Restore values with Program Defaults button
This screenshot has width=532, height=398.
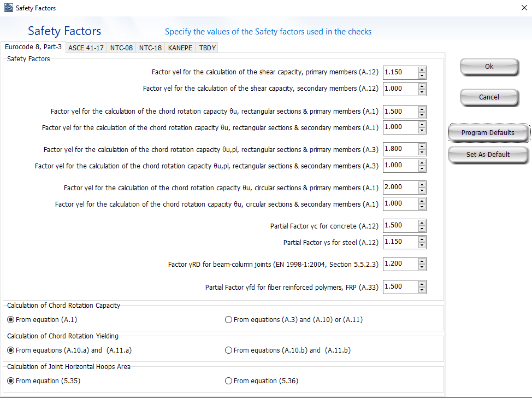pos(488,132)
